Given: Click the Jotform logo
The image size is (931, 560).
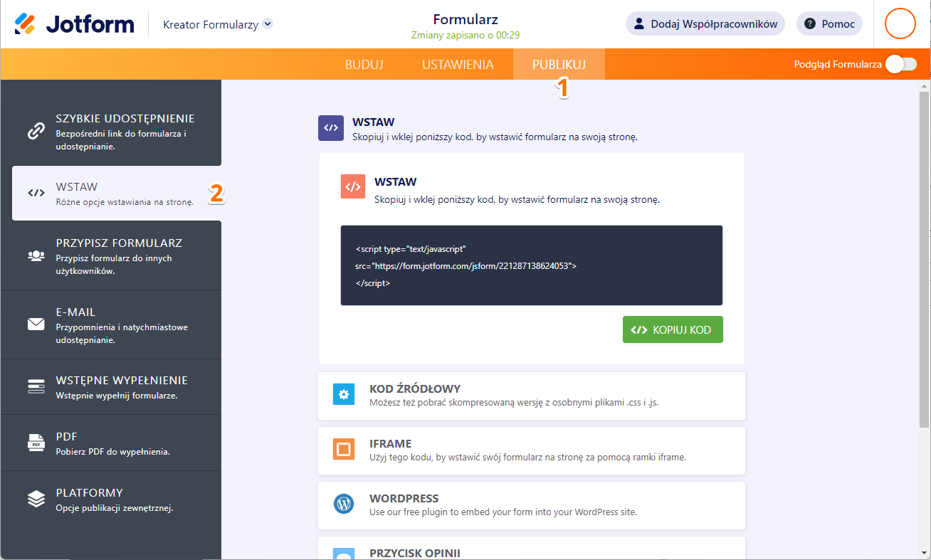Looking at the screenshot, I should coord(74,24).
